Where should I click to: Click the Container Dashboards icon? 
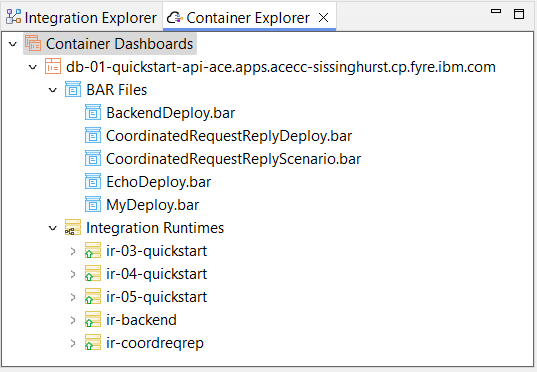pos(33,44)
